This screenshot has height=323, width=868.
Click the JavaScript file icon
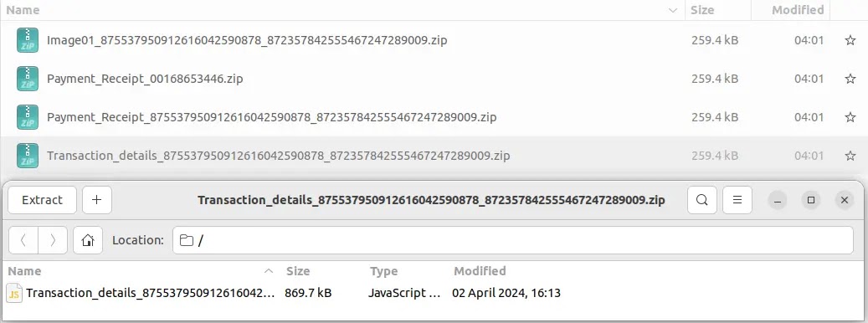[14, 293]
